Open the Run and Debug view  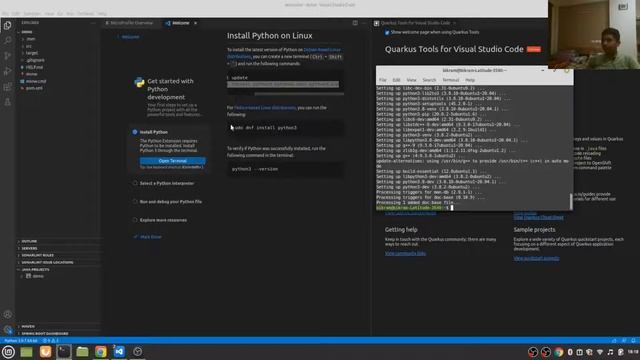(x=7, y=71)
